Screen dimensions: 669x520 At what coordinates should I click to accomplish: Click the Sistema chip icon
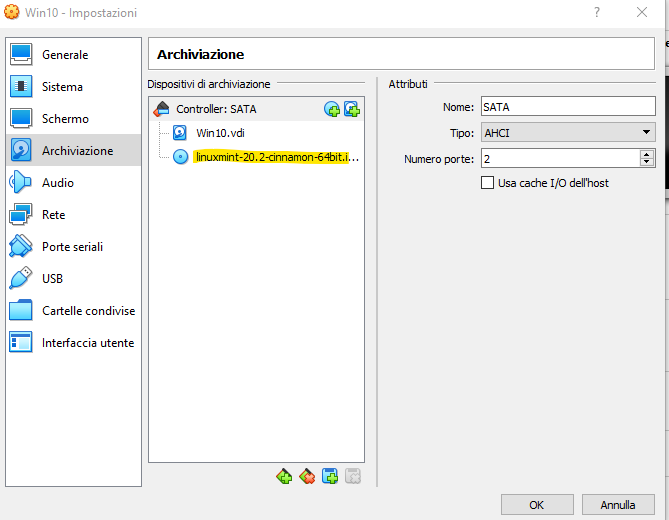20,86
